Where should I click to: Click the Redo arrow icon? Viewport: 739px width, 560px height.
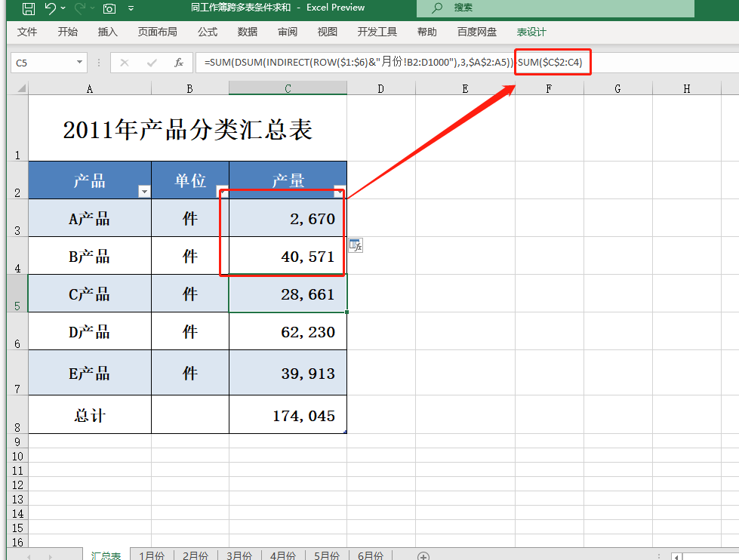[80, 8]
